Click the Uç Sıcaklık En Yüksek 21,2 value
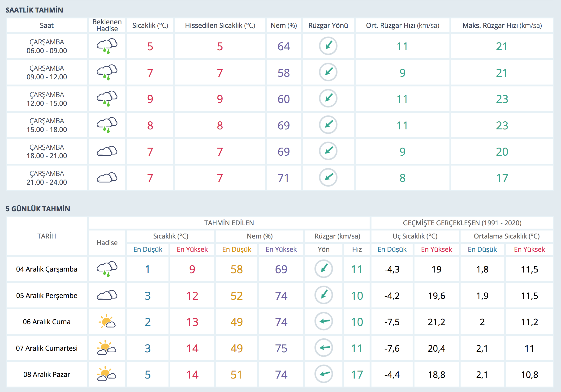This screenshot has height=392, width=561. point(436,322)
